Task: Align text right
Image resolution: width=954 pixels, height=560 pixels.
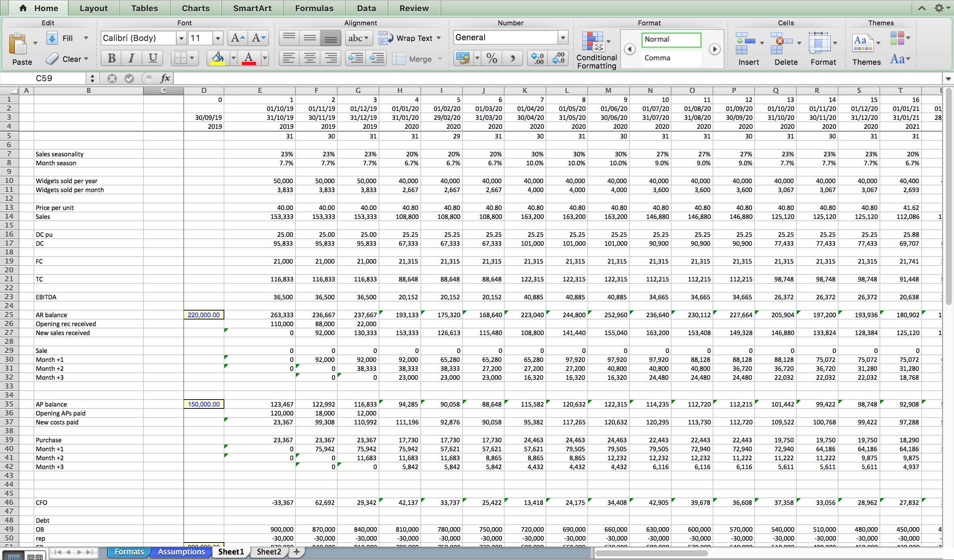Action: click(331, 58)
